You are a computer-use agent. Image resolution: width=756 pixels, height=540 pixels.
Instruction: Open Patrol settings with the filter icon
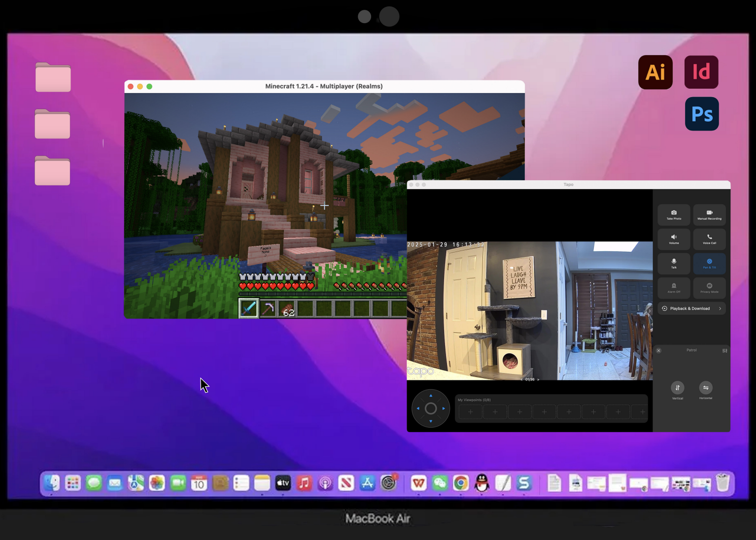click(x=724, y=350)
